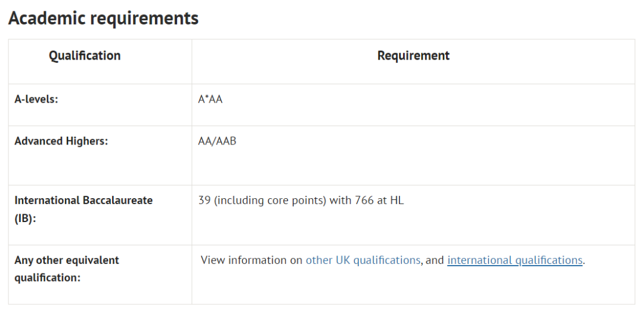Open the international qualifications link
This screenshot has width=644, height=311.
click(x=515, y=260)
